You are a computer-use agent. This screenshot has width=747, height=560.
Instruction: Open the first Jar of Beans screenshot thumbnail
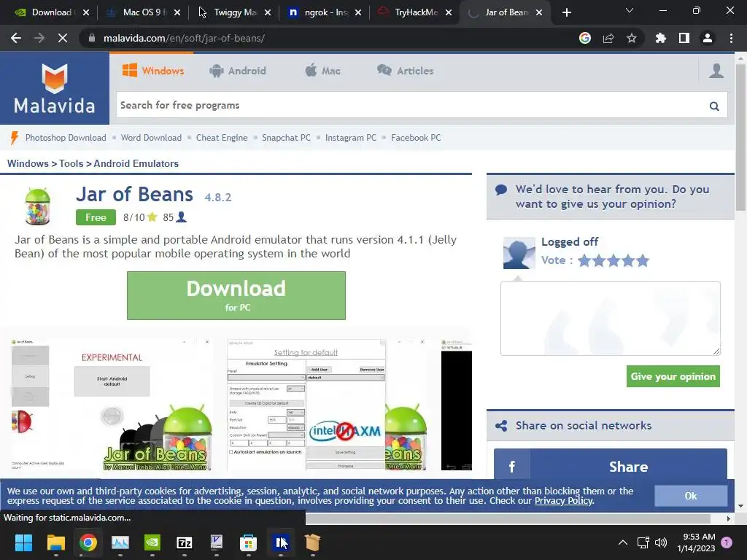tap(112, 405)
